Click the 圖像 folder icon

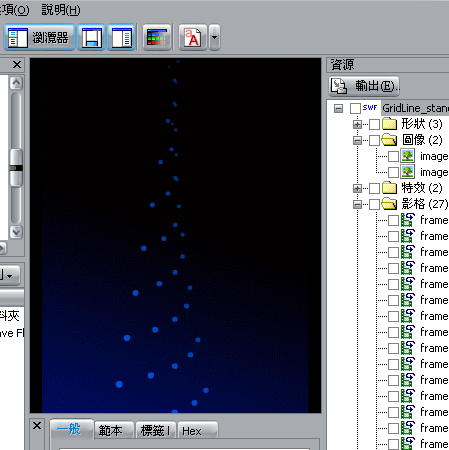[x=389, y=140]
